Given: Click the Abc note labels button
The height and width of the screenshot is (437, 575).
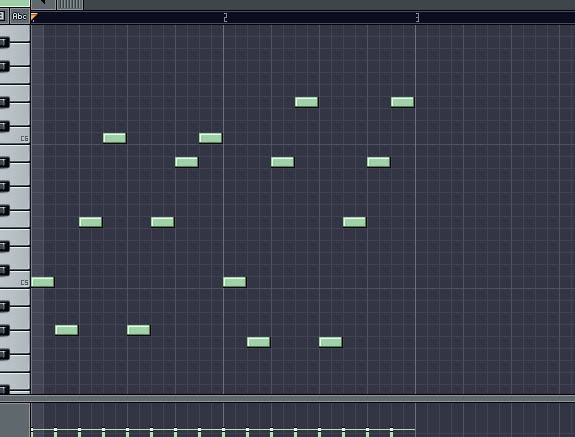Looking at the screenshot, I should [19, 16].
